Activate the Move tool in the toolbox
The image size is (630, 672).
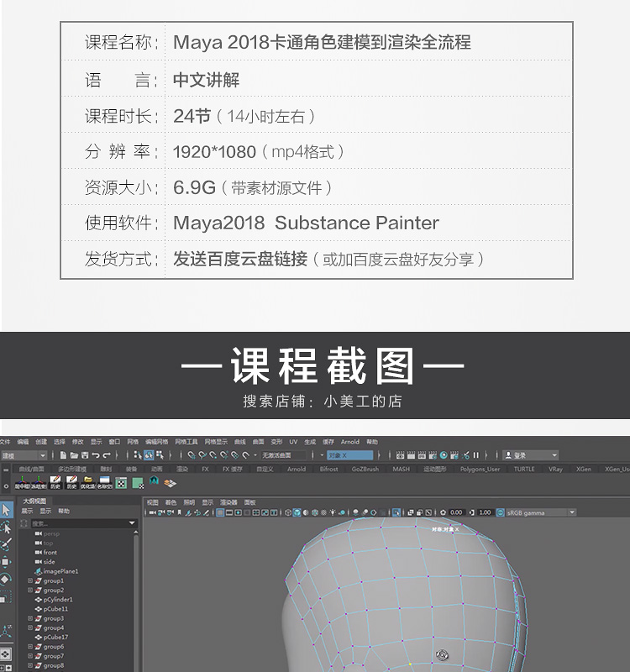point(6,562)
